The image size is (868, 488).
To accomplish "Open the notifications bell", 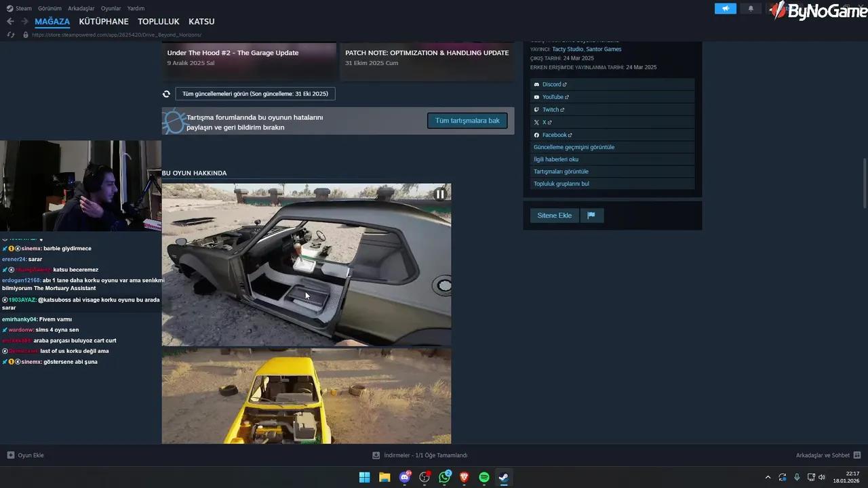I will pos(751,9).
